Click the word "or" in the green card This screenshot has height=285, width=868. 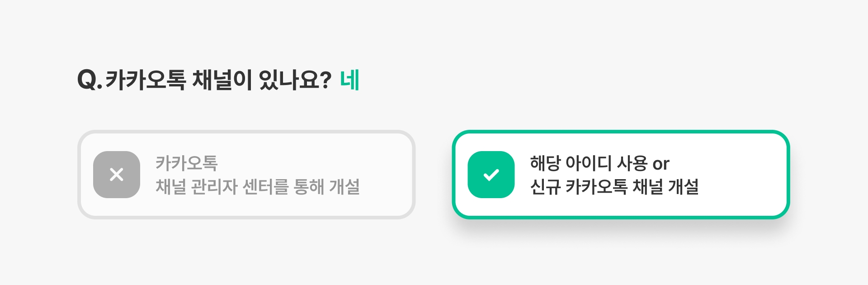click(x=661, y=164)
